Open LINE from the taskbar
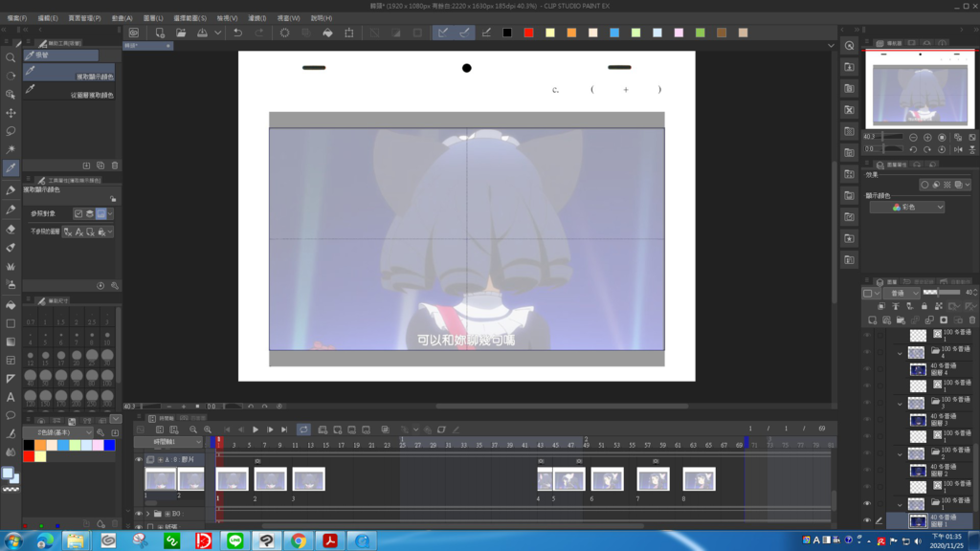980x551 pixels. (235, 540)
